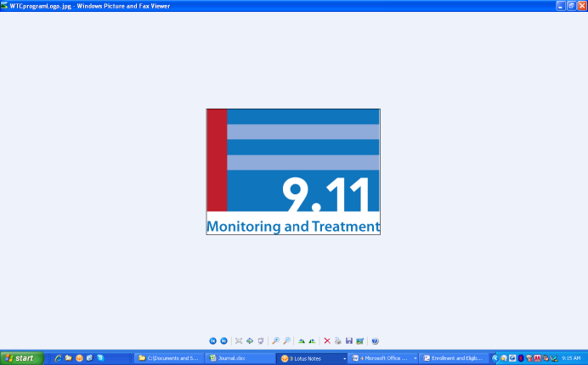Click the red M tray icon
This screenshot has width=588, height=365.
coord(537,358)
